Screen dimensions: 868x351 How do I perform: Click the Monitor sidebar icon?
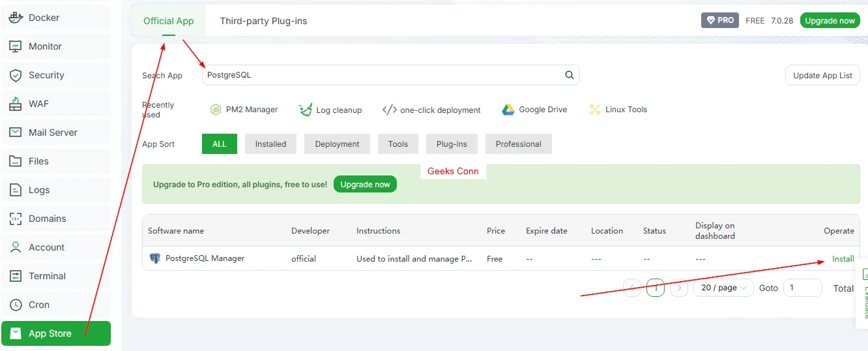16,46
